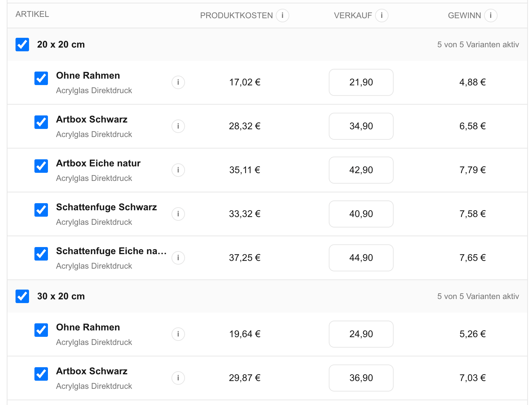Edit the 36,90 sale price field

[x=361, y=378]
